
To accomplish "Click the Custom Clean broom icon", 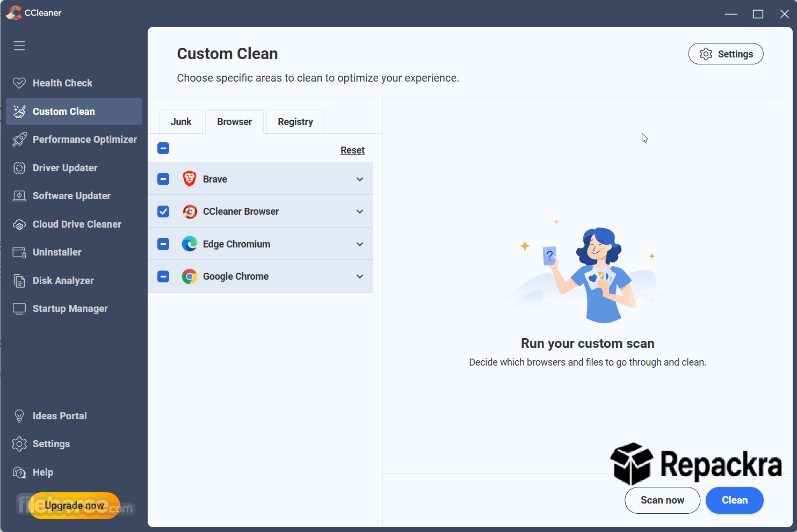I will (19, 112).
